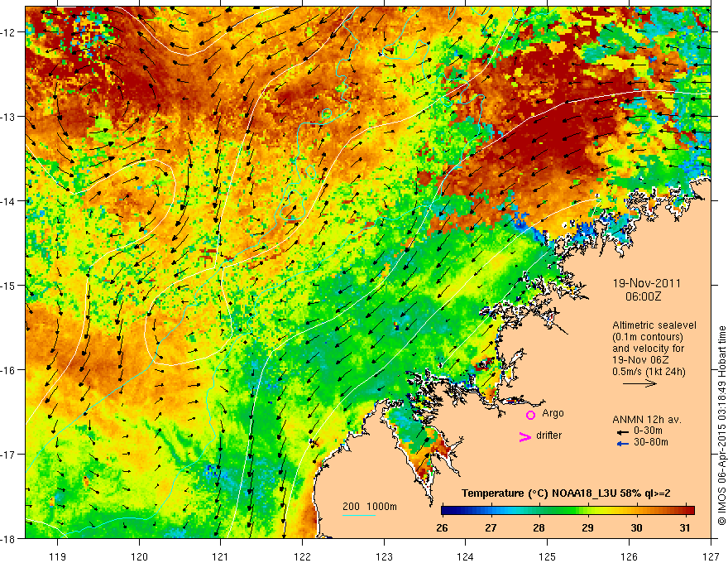Click the date text 19-Nov-2011
The width and height of the screenshot is (728, 563).
point(647,283)
